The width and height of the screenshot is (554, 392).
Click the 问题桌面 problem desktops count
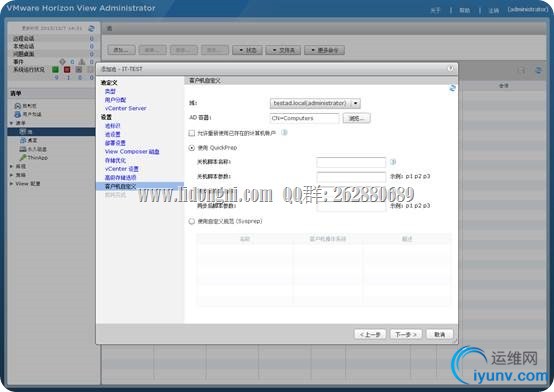pyautogui.click(x=92, y=54)
